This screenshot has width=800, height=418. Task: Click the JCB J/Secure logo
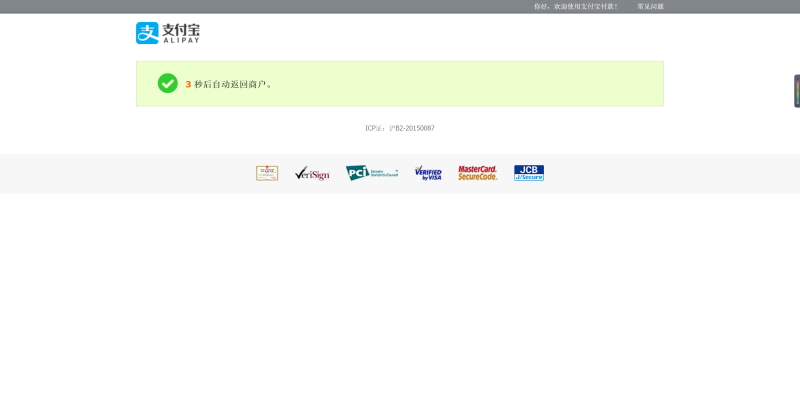(529, 173)
